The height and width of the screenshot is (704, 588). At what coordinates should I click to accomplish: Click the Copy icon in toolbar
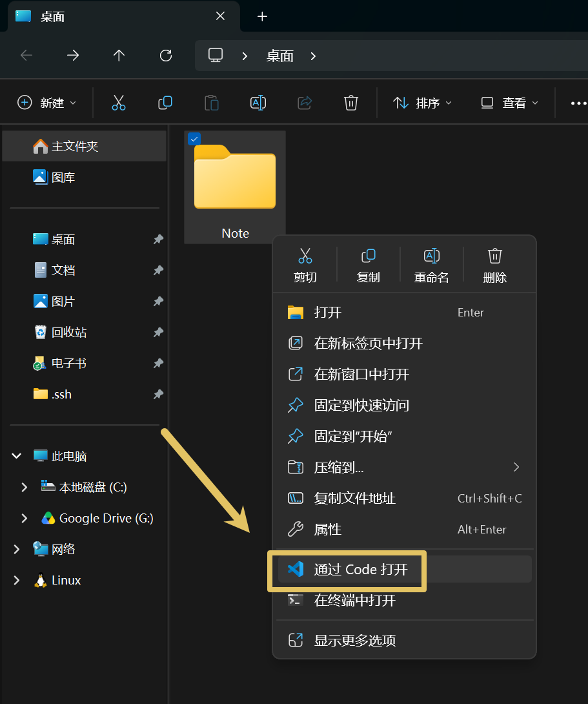click(x=165, y=103)
